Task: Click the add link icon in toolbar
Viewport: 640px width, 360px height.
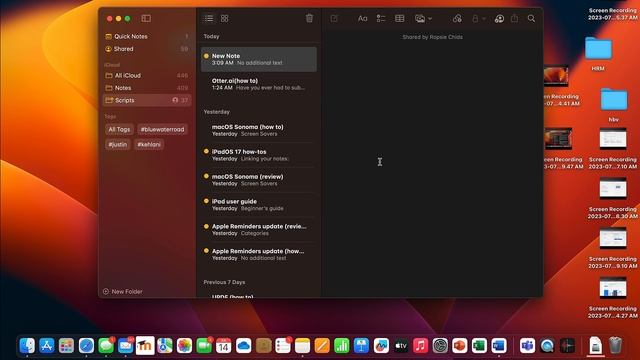Action: [457, 18]
